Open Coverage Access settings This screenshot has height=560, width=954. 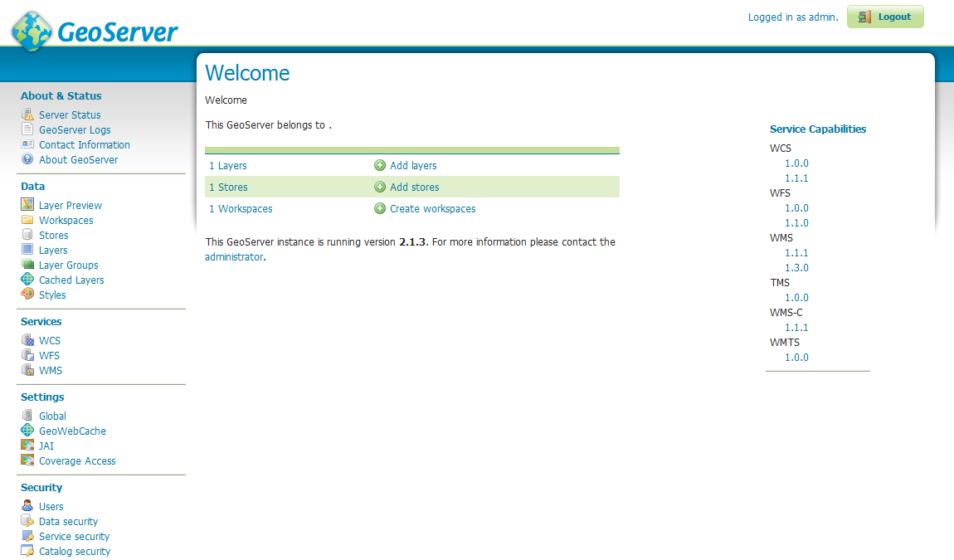click(77, 460)
